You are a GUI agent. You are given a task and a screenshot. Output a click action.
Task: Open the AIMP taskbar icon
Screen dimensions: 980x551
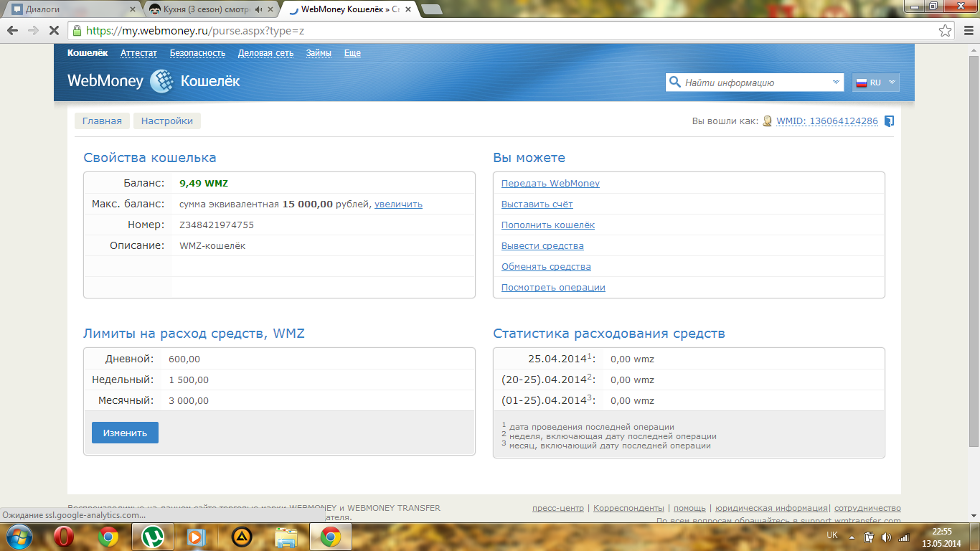point(242,537)
